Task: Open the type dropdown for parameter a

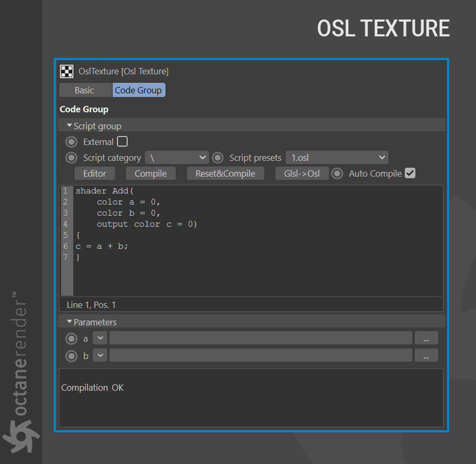Action: point(100,338)
